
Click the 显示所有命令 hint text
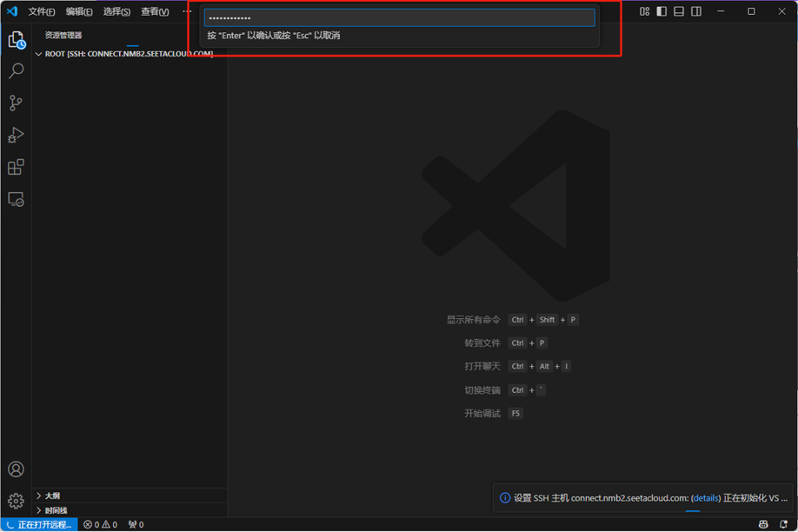(473, 320)
